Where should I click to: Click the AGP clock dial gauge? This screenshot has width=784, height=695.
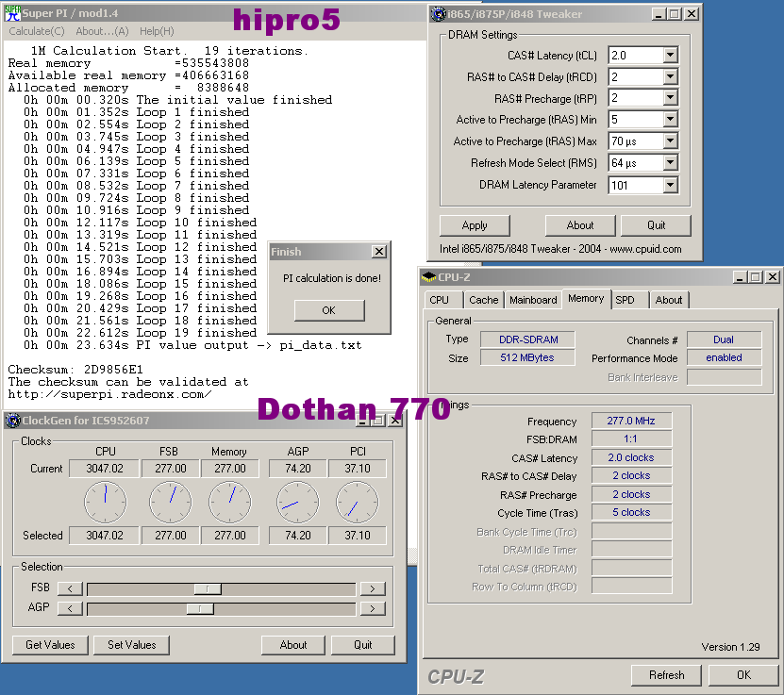[x=297, y=502]
